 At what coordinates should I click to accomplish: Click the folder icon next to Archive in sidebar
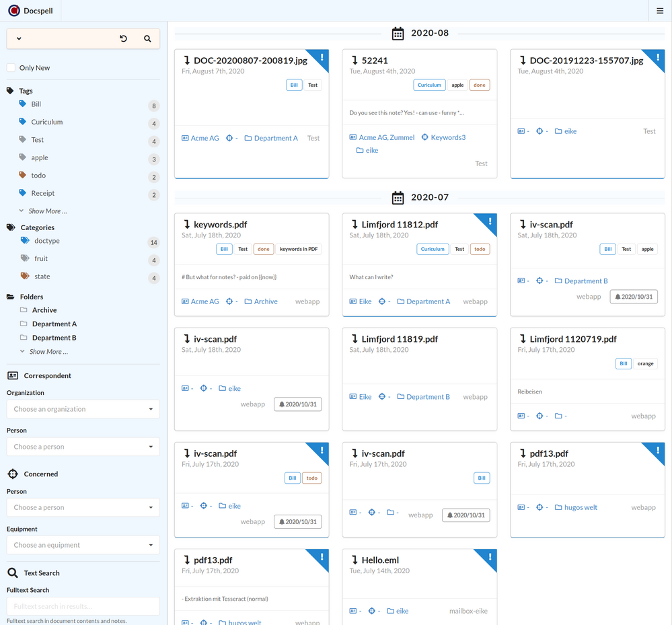pyautogui.click(x=24, y=310)
